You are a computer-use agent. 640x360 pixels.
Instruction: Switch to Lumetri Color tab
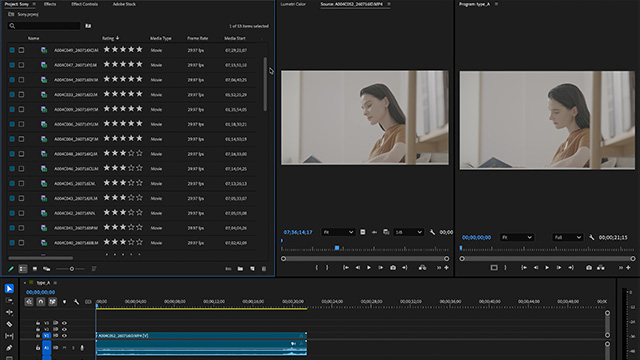click(293, 4)
